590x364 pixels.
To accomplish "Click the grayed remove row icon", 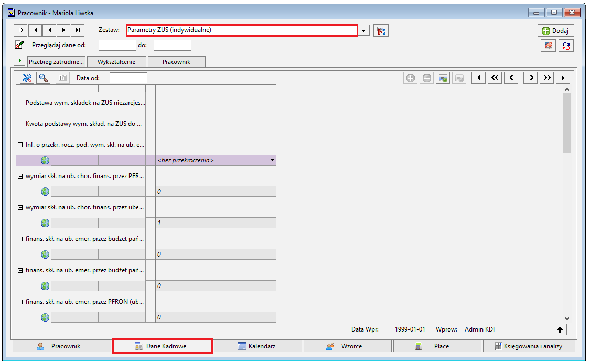I will tap(459, 78).
